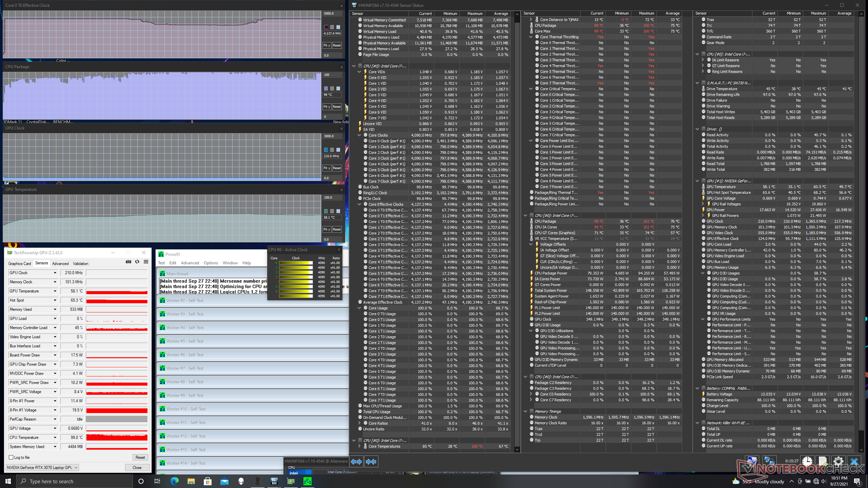Collapse the Core Clocks tree node
The height and width of the screenshot is (488, 868).
pyautogui.click(x=359, y=135)
